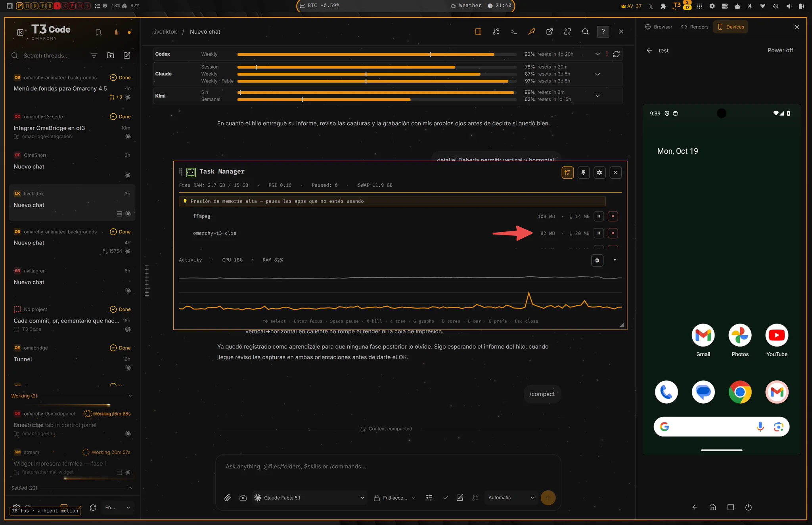Toggle the side panel layout icon in header

point(478,32)
